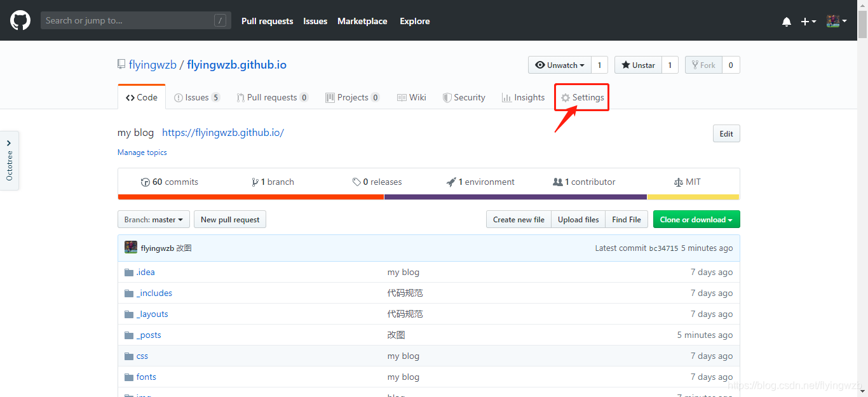View the 1 branch link
The height and width of the screenshot is (397, 868).
pyautogui.click(x=273, y=182)
